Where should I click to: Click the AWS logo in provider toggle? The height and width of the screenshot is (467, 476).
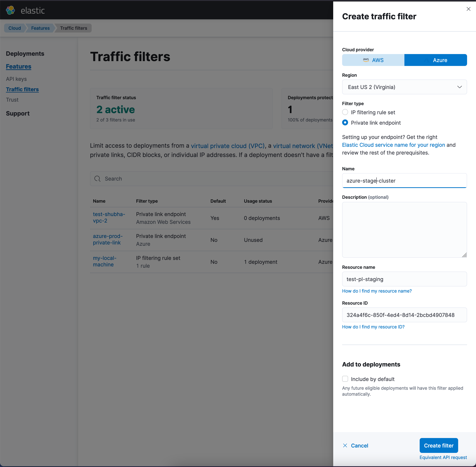click(366, 60)
